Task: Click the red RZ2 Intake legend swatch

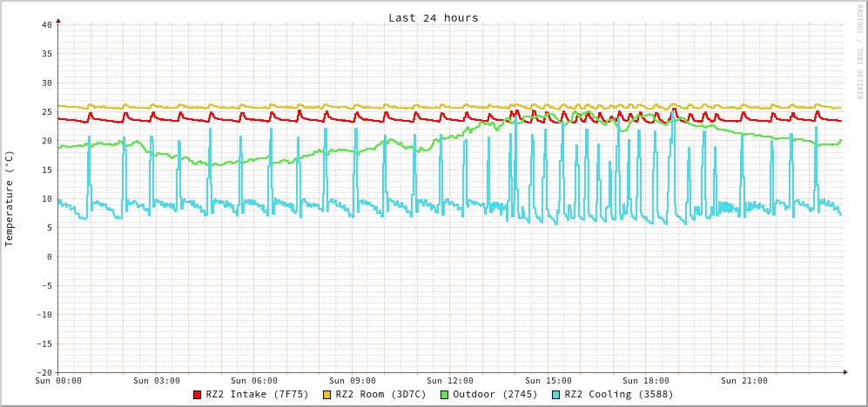Action: tap(198, 395)
